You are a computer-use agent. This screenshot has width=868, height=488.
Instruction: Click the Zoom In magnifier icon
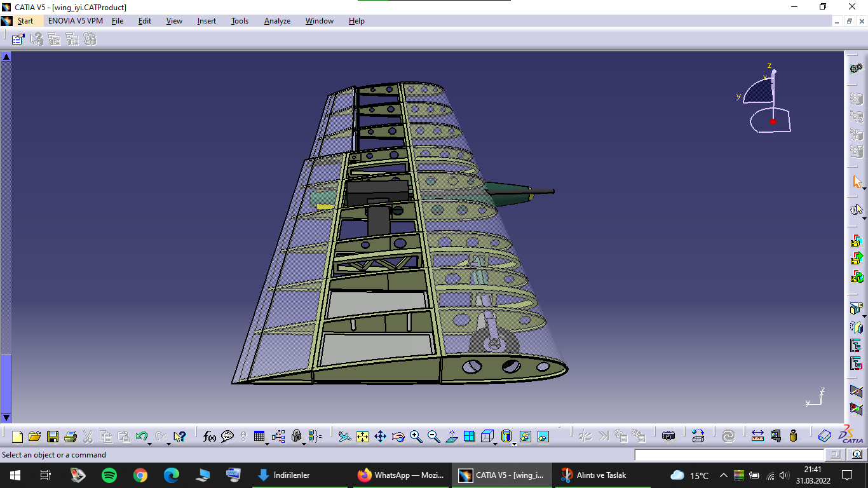pos(416,437)
